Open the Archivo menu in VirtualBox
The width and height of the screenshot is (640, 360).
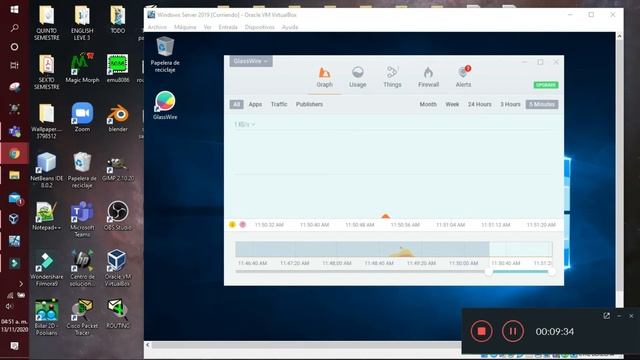coord(157,27)
